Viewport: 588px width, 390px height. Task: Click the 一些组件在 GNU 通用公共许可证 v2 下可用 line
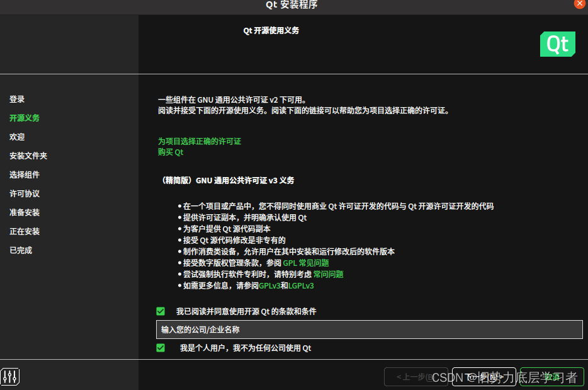[x=232, y=100]
